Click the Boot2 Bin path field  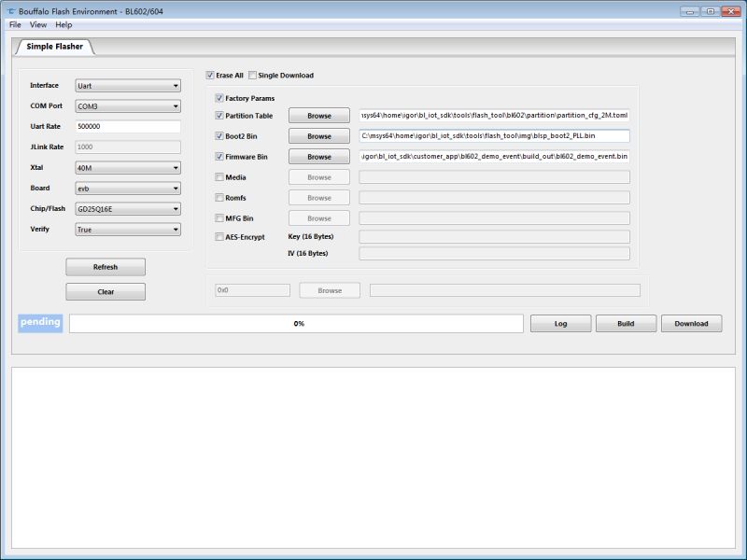tap(495, 136)
